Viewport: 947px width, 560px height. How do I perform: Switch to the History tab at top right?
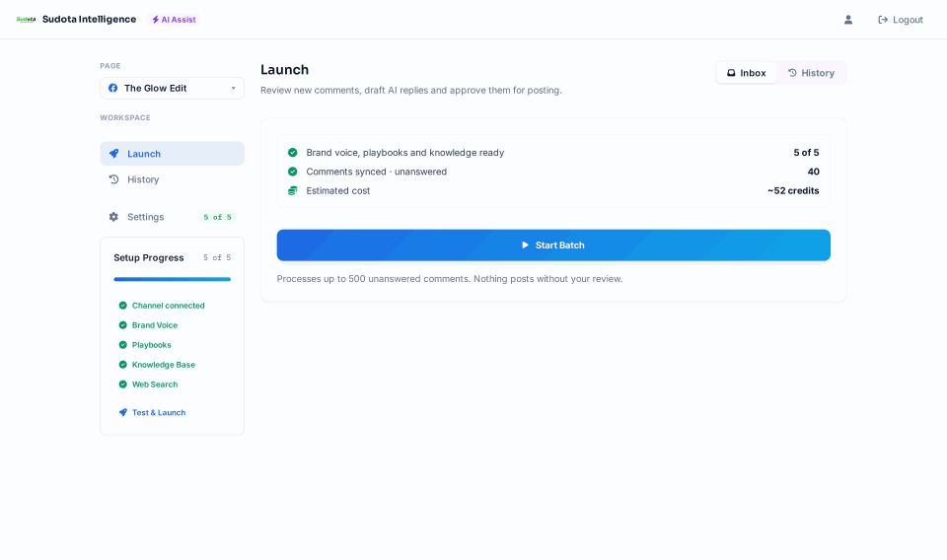(811, 73)
